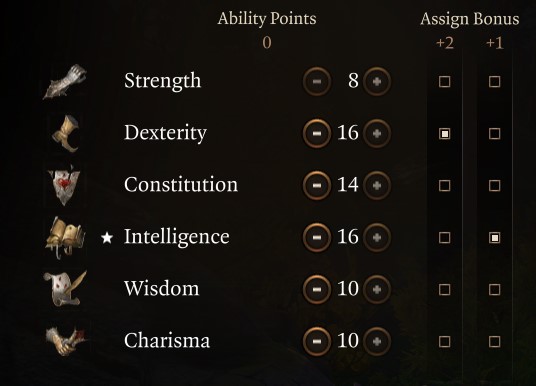Click the star next to Intelligence

click(x=107, y=237)
